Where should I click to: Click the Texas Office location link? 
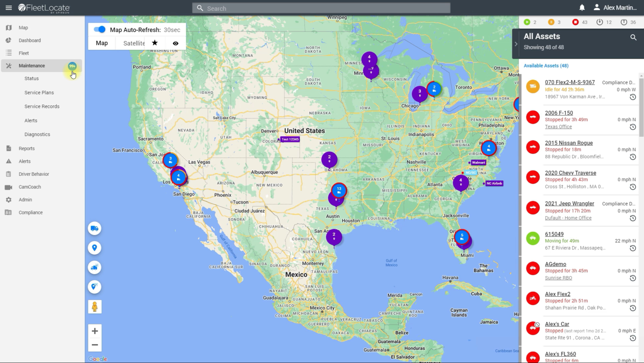point(558,127)
